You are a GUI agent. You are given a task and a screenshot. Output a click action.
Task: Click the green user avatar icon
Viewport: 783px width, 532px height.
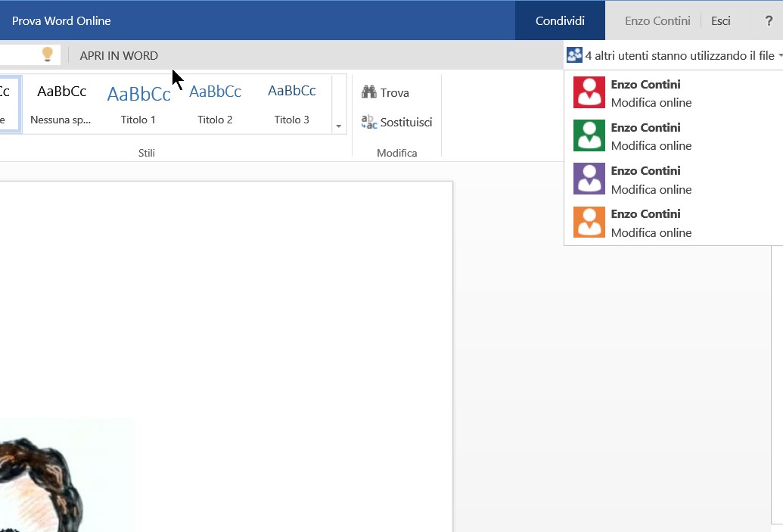[x=589, y=135]
